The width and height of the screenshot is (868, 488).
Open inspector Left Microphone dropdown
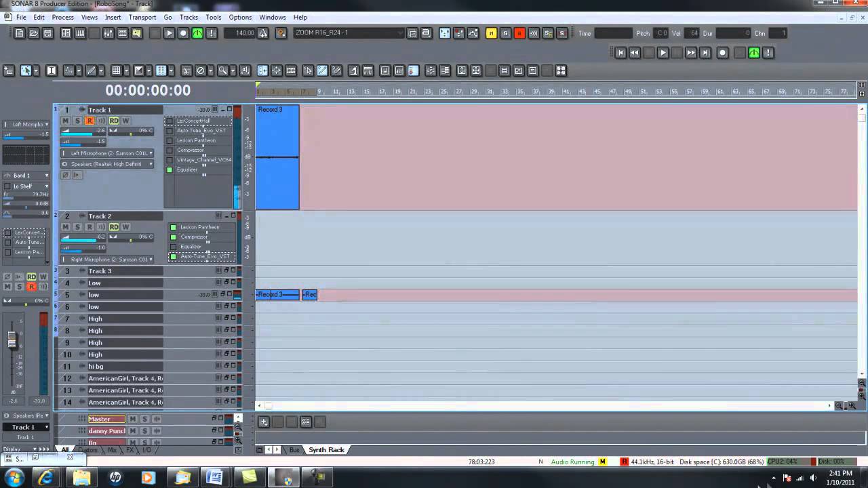[26, 125]
